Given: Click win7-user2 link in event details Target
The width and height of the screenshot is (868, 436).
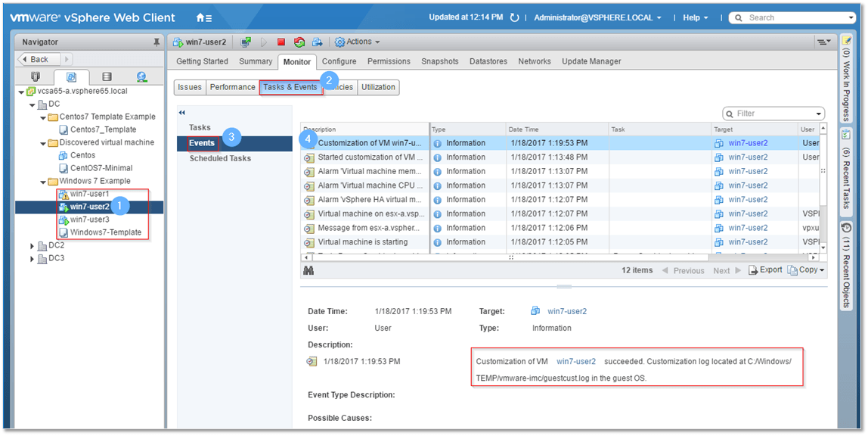Looking at the screenshot, I should (x=567, y=311).
